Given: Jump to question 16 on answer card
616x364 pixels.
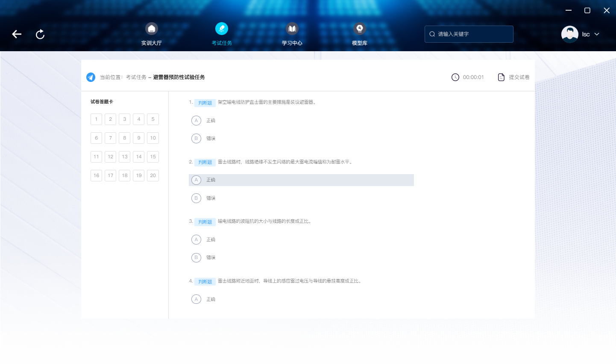Looking at the screenshot, I should (96, 175).
